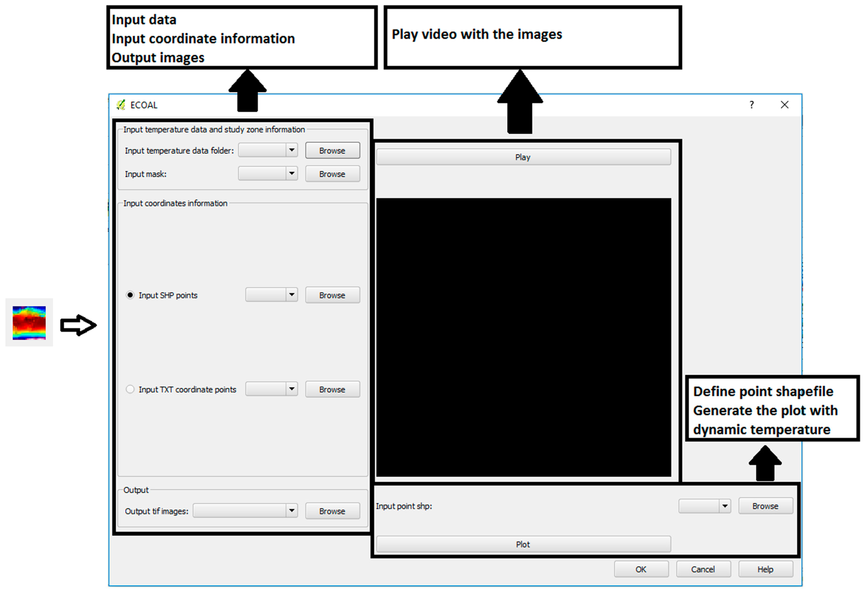This screenshot has width=868, height=592.
Task: Browse for Output tif images location
Action: tap(332, 511)
